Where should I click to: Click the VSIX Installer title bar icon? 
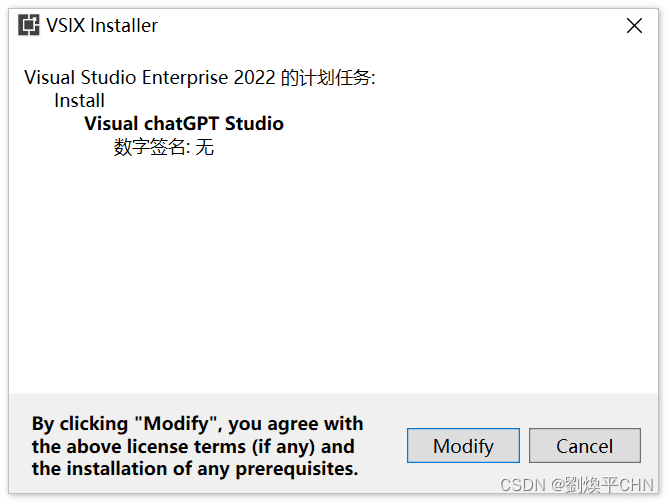[x=29, y=25]
